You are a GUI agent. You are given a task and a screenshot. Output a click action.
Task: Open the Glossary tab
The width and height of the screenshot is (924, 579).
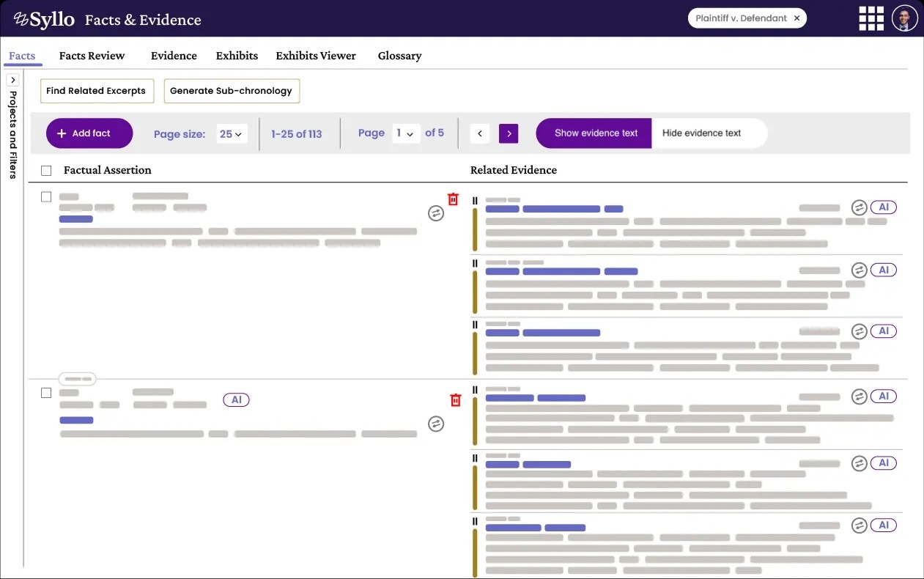399,56
